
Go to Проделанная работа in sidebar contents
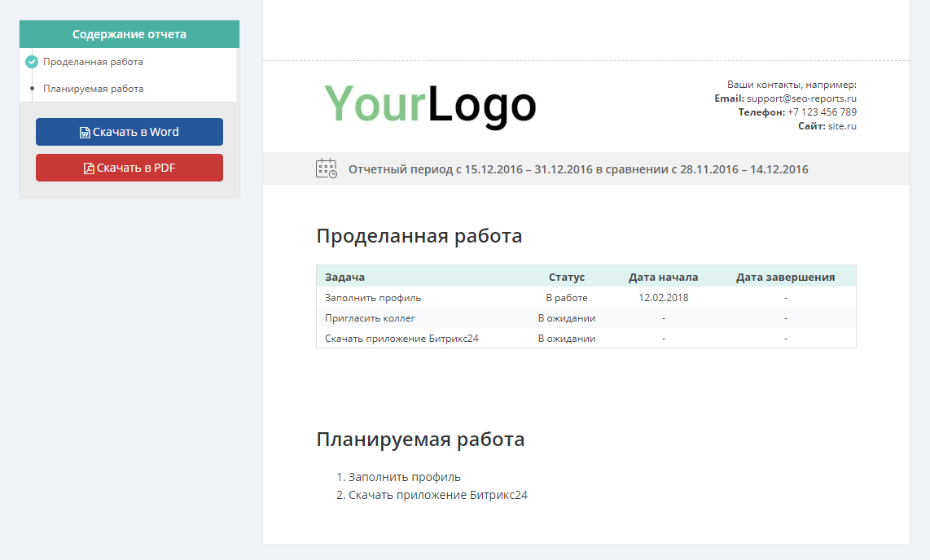click(x=93, y=62)
